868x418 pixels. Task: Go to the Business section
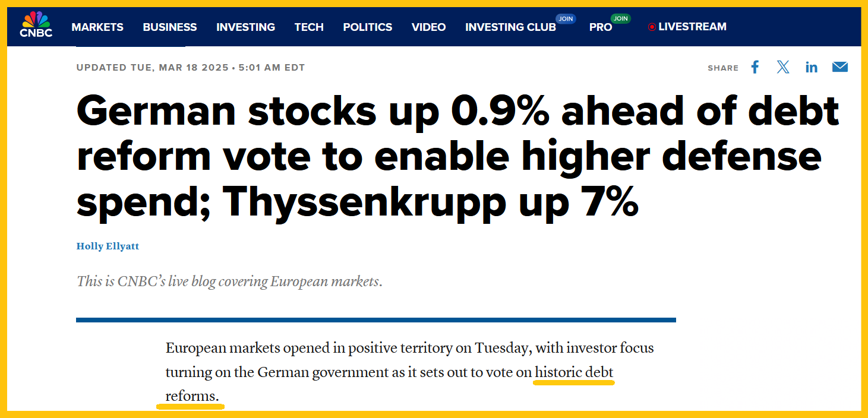(x=170, y=27)
